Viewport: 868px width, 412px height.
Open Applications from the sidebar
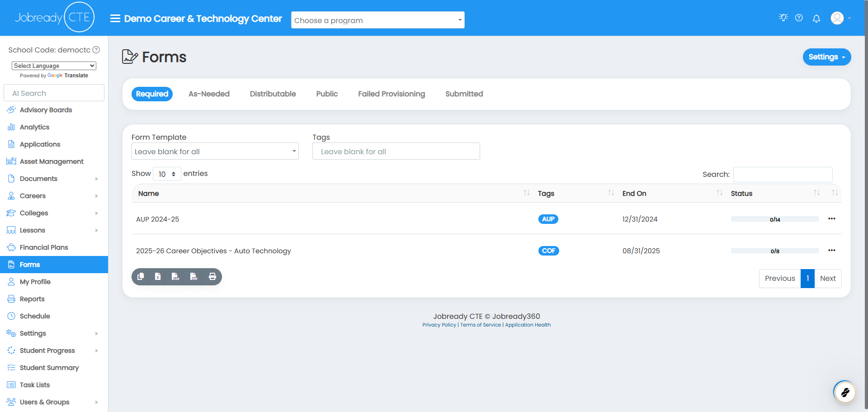(x=54, y=144)
